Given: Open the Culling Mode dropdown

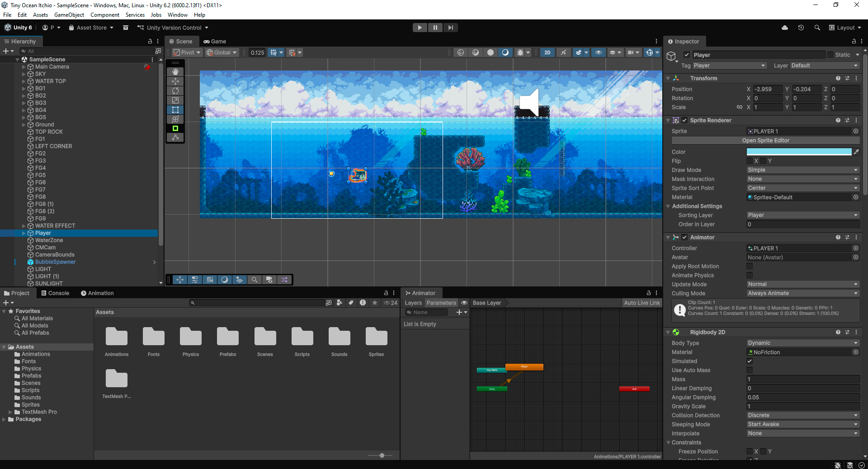Looking at the screenshot, I should click(x=803, y=294).
